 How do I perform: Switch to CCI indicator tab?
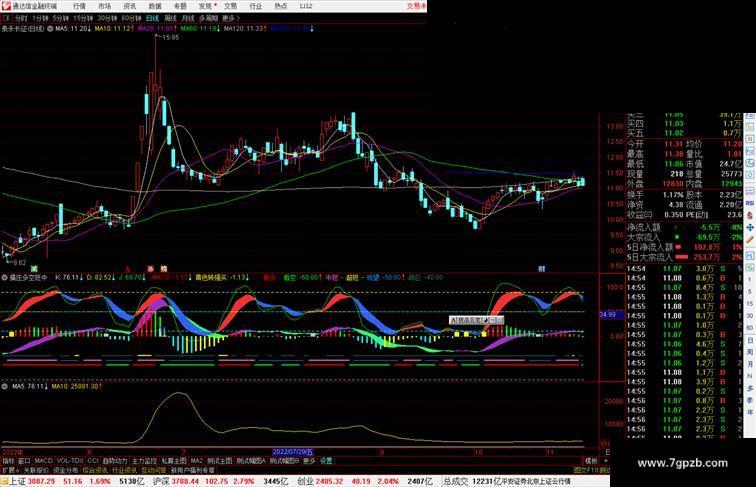pos(93,461)
